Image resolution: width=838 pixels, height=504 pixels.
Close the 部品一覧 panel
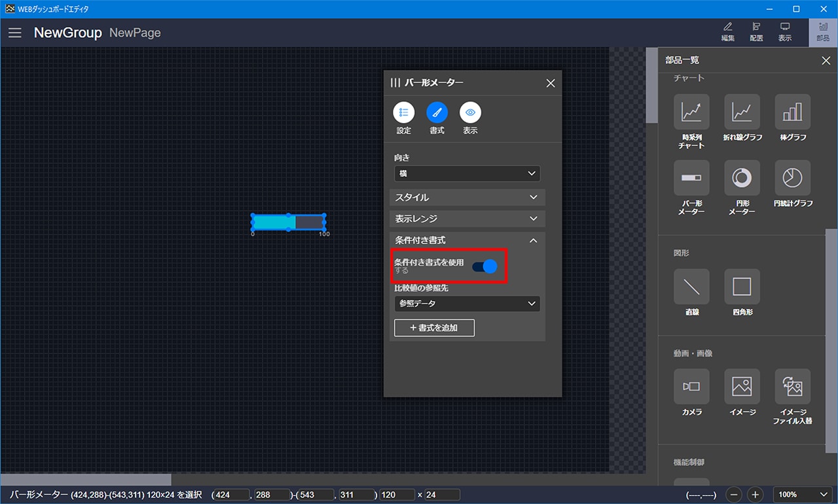(826, 61)
